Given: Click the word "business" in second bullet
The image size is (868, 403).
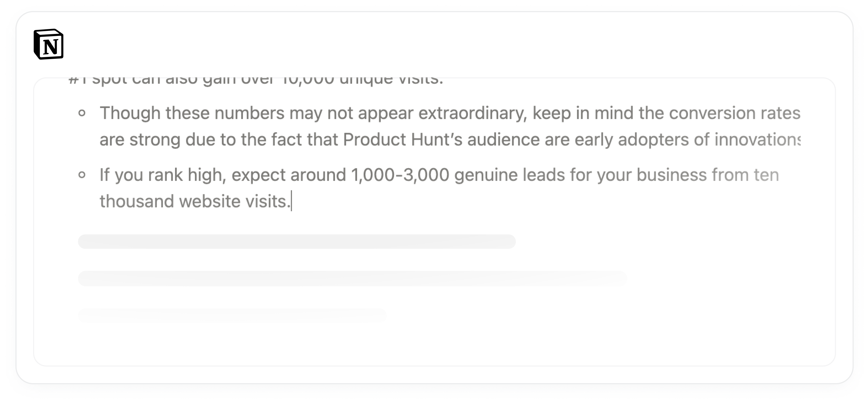Looking at the screenshot, I should point(667,175).
